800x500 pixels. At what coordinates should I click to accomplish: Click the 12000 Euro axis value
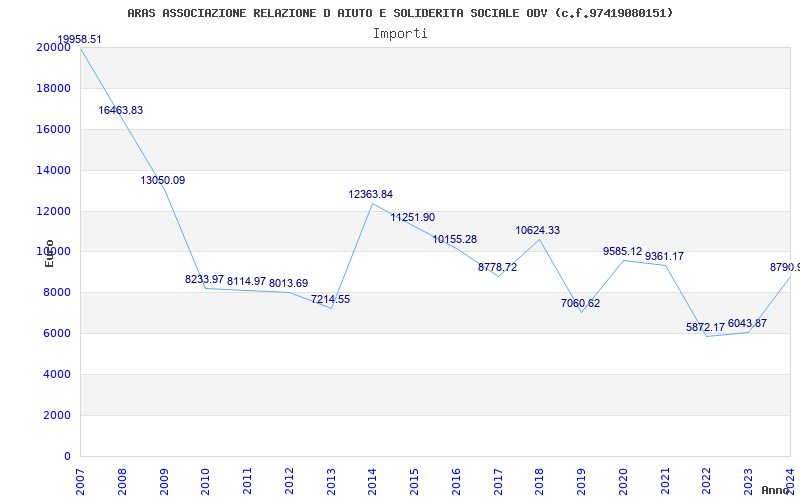pyautogui.click(x=53, y=211)
